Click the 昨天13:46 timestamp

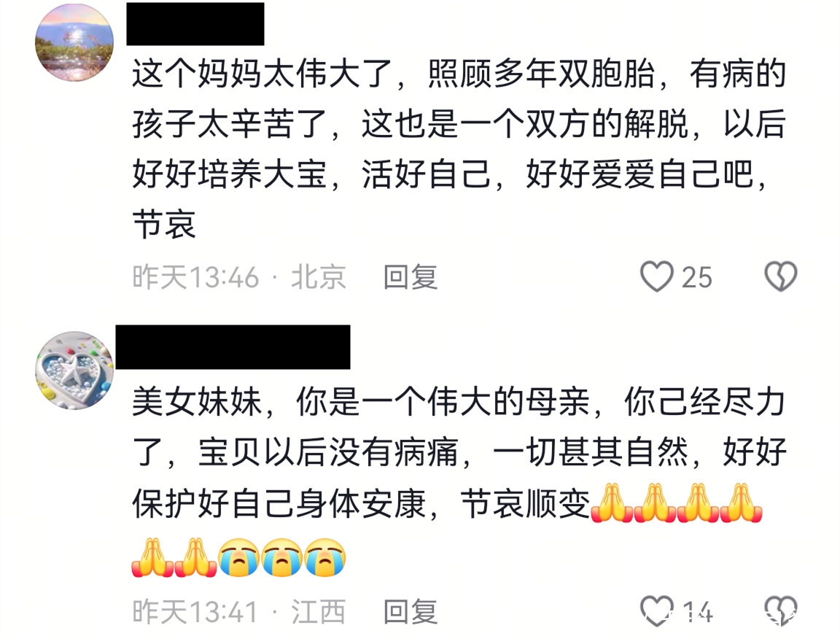[x=195, y=277]
